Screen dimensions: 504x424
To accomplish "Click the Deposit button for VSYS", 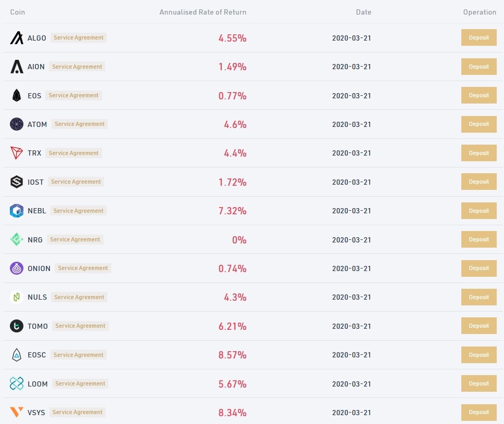I will tap(478, 412).
